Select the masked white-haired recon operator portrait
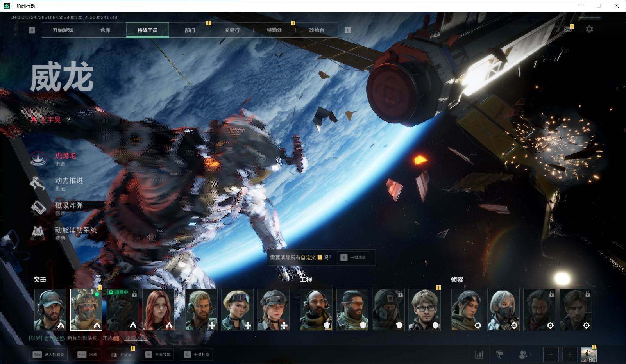The width and height of the screenshot is (626, 364). pos(503,310)
